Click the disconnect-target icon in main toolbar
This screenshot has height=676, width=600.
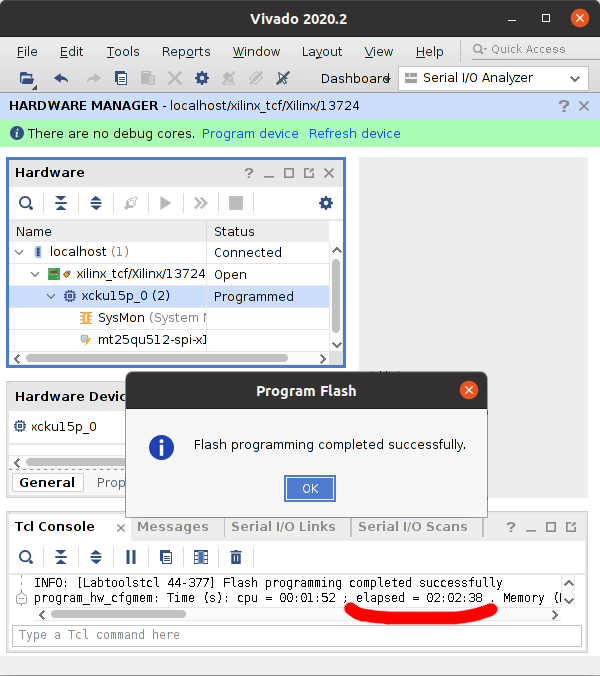pos(283,78)
